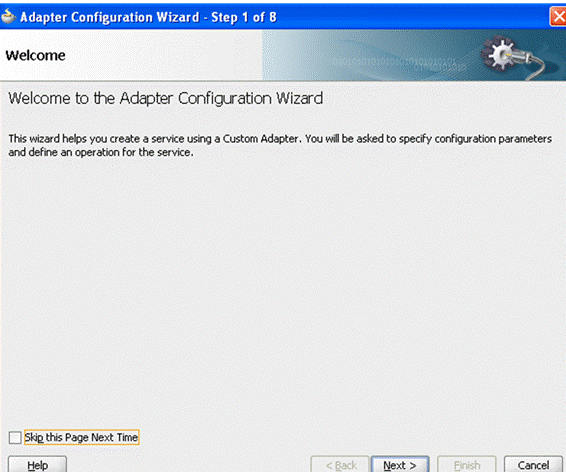Click the empty area of the wizard page
Image resolution: width=566 pixels, height=472 pixels.
point(282,289)
